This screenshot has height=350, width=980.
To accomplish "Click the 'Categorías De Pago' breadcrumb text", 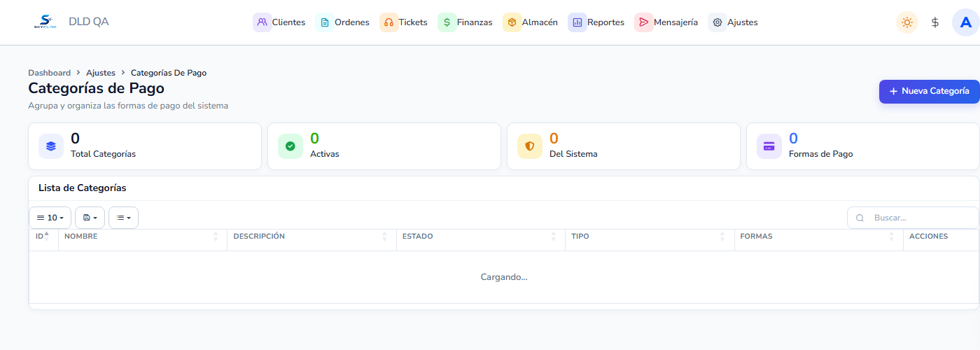I will tap(169, 73).
